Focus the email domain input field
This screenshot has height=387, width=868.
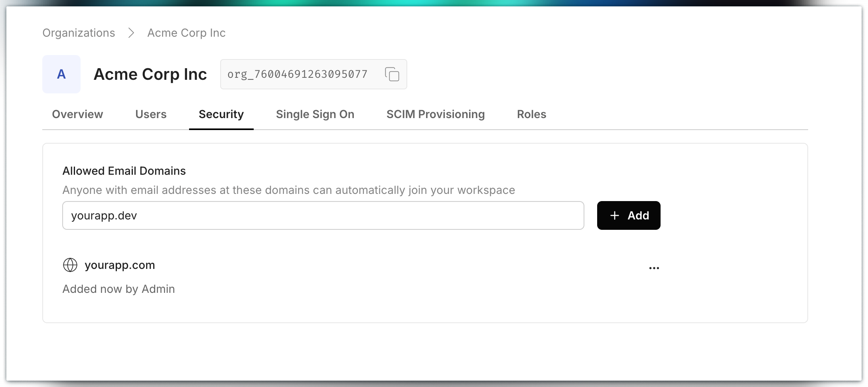[x=323, y=215]
